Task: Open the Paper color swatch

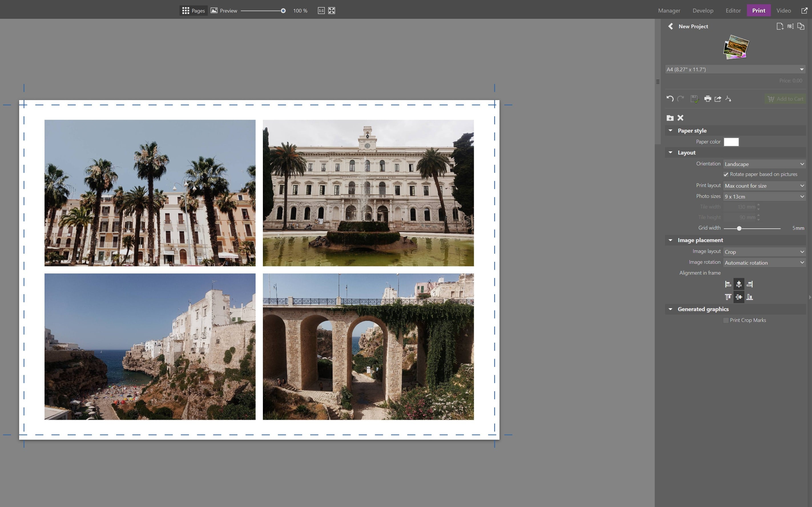Action: pos(732,142)
